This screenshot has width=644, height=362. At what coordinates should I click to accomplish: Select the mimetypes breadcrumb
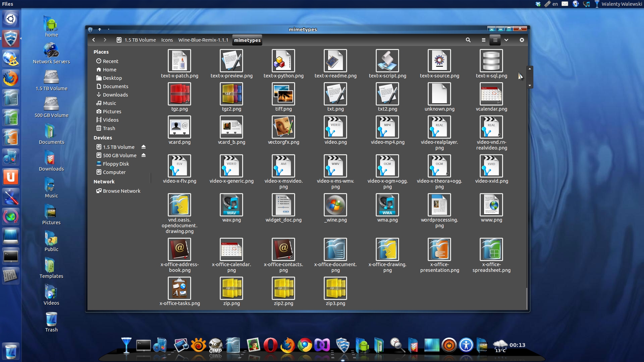[x=247, y=40]
